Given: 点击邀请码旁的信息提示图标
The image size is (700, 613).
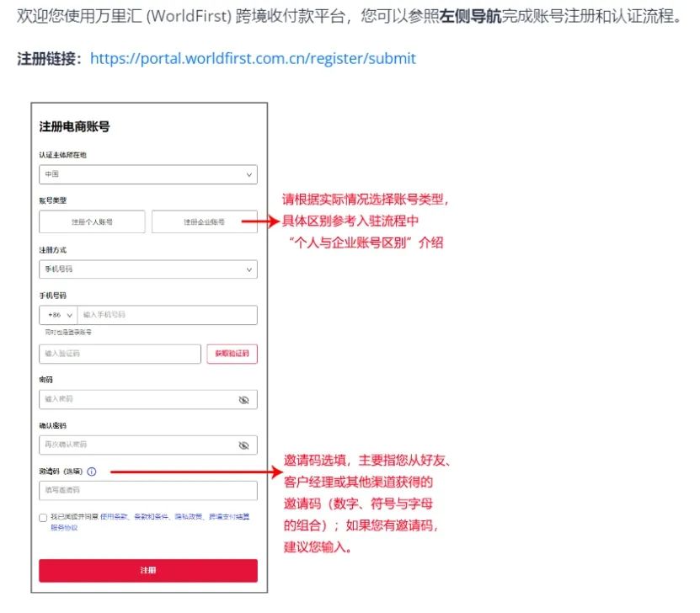Looking at the screenshot, I should [x=92, y=472].
